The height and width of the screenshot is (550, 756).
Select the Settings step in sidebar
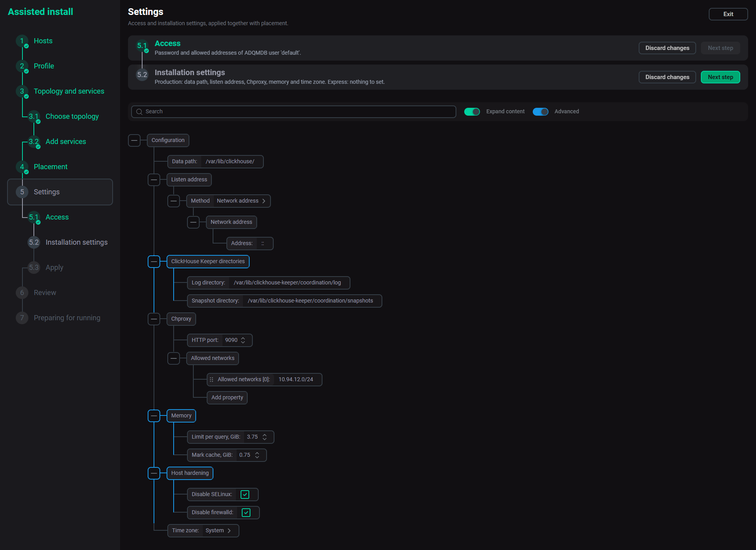coord(60,192)
